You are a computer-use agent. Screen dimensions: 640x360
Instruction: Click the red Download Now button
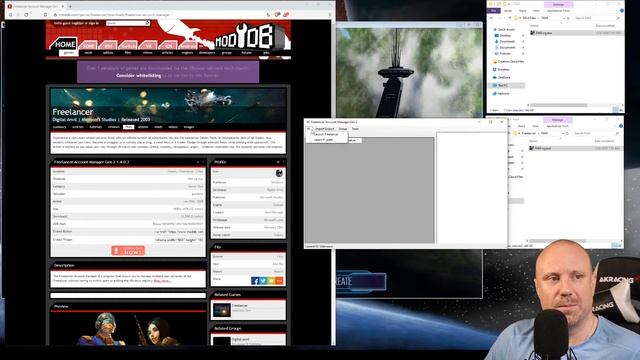click(128, 251)
